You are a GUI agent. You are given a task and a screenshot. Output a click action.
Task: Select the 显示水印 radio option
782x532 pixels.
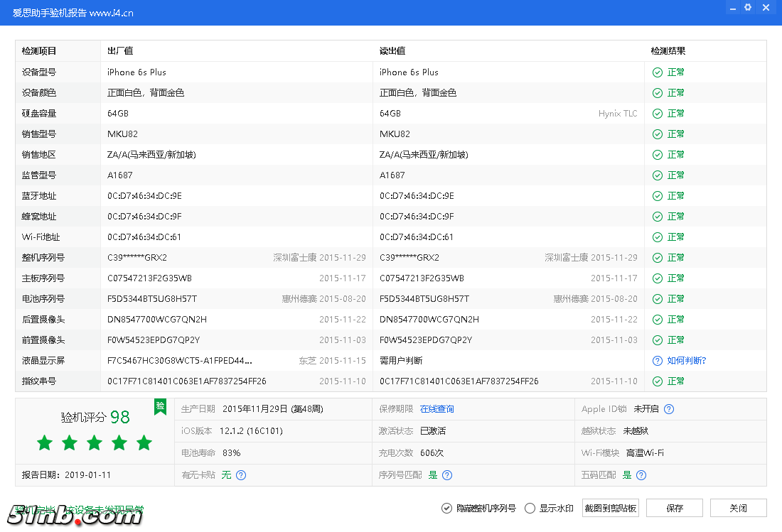tap(530, 508)
